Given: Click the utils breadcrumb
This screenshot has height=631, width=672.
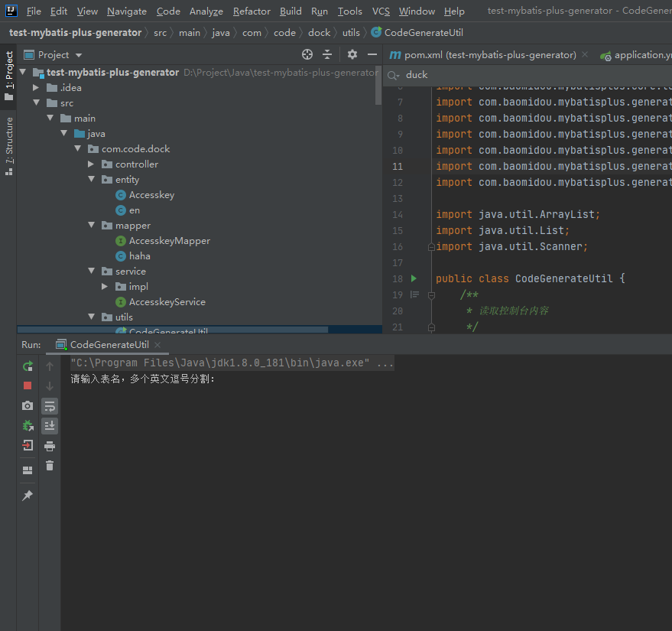Looking at the screenshot, I should [351, 33].
